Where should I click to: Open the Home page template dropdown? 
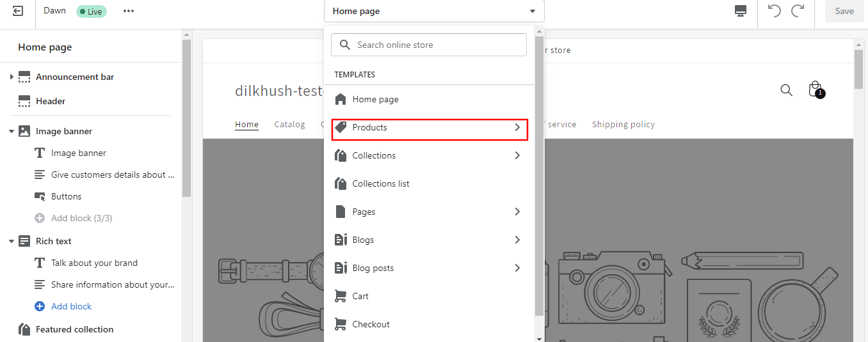[x=434, y=11]
